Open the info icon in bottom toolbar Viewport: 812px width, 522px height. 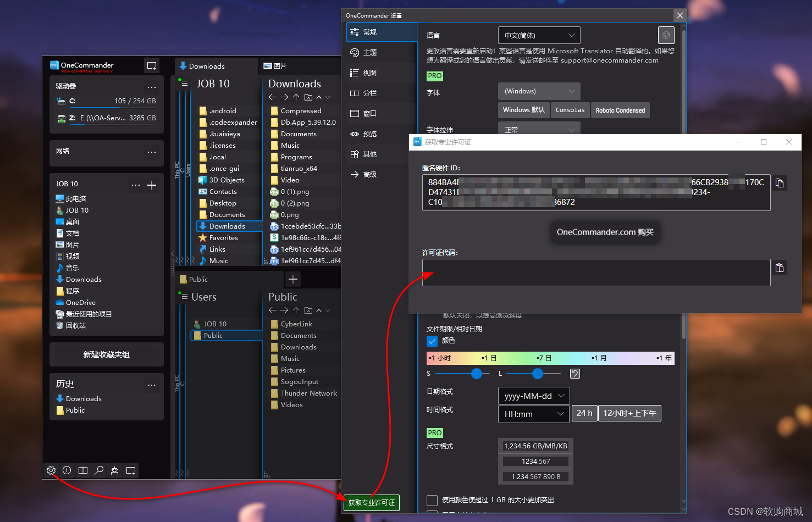click(x=67, y=470)
